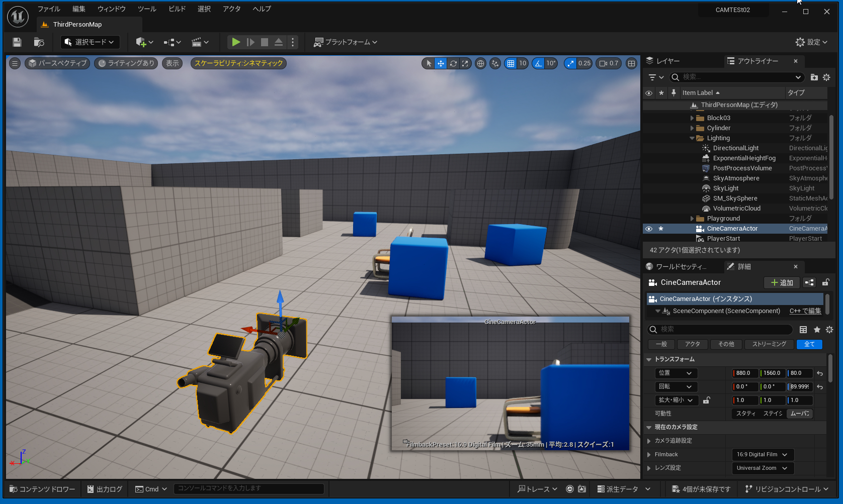Image resolution: width=843 pixels, height=504 pixels.
Task: Toggle rotation angle snapping in the viewport
Action: (539, 63)
